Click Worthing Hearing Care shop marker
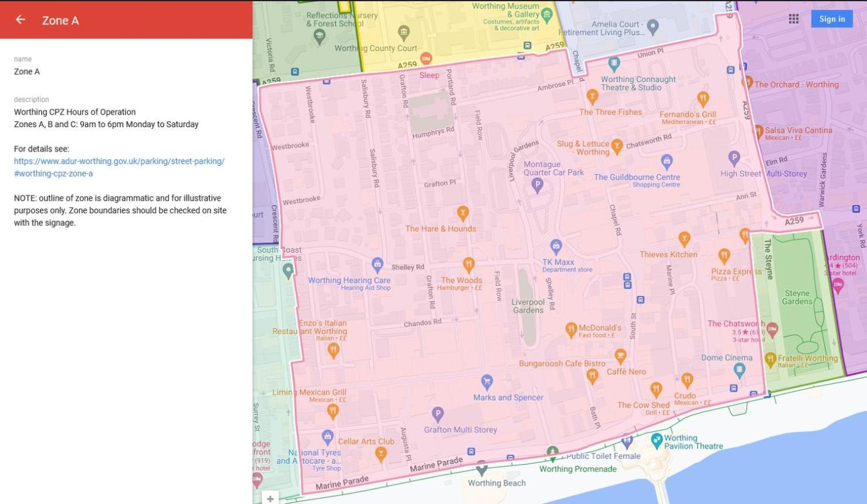The width and height of the screenshot is (867, 504). click(x=378, y=264)
